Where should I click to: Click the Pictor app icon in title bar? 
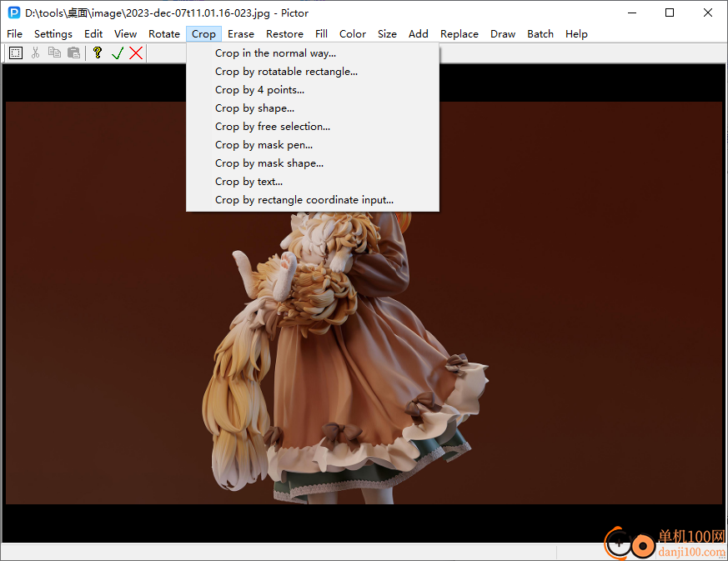pyautogui.click(x=14, y=13)
